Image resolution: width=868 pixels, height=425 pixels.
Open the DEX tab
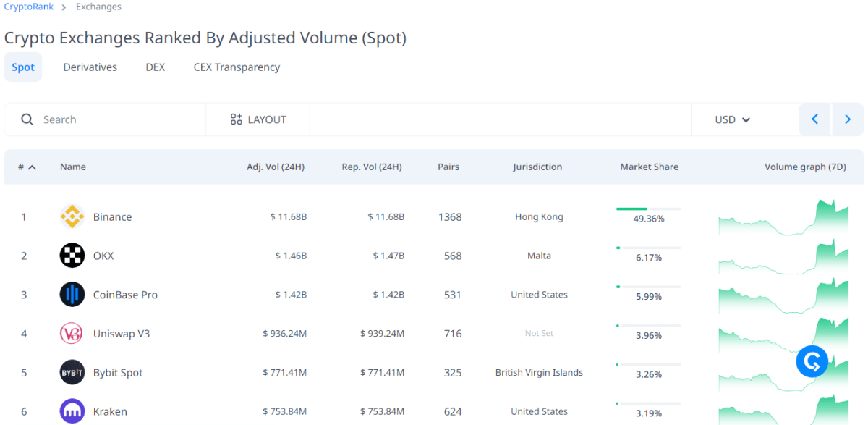coord(155,67)
